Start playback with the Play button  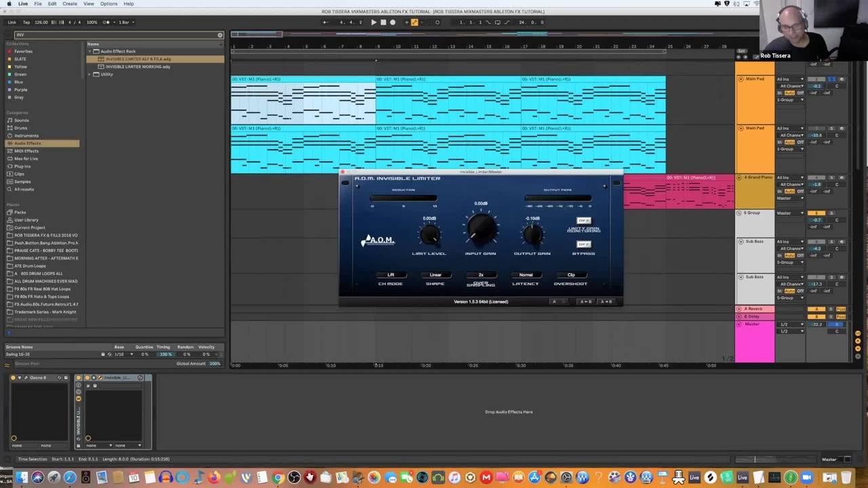coord(374,22)
